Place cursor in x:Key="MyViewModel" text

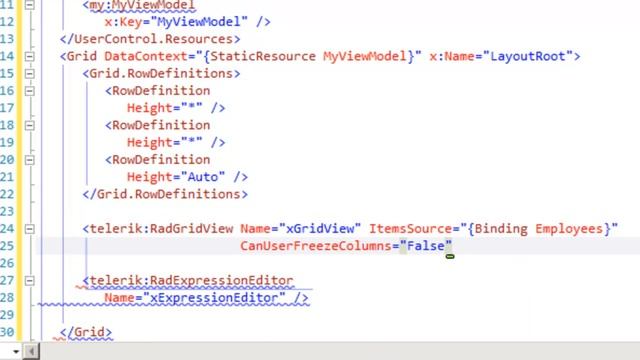click(x=176, y=22)
